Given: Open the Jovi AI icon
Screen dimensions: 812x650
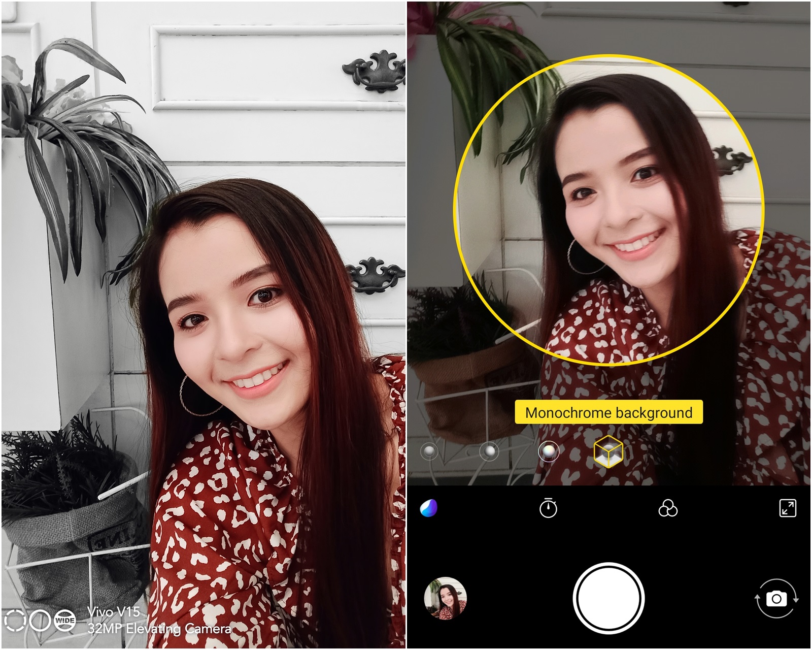Looking at the screenshot, I should [429, 508].
